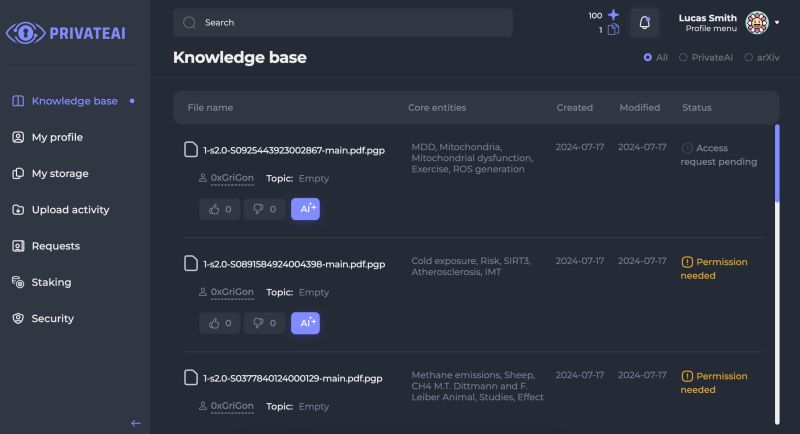Click file icon of S0891584924004398 document
The height and width of the screenshot is (434, 800).
(x=191, y=263)
